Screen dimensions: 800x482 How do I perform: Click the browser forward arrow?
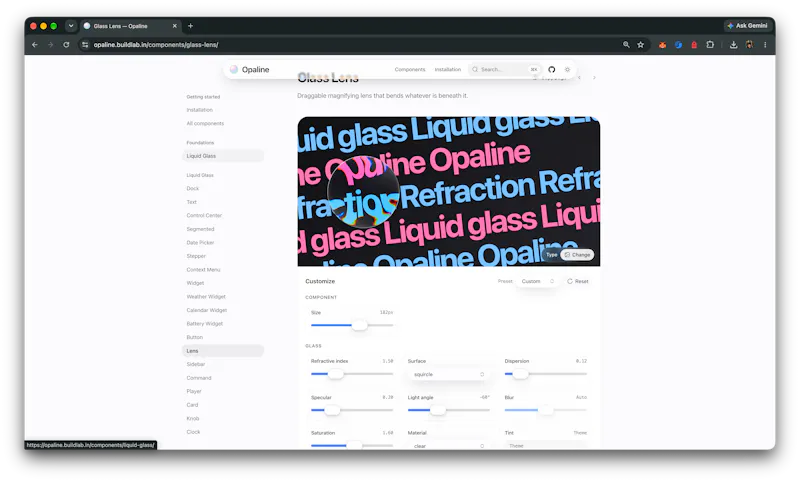click(51, 45)
